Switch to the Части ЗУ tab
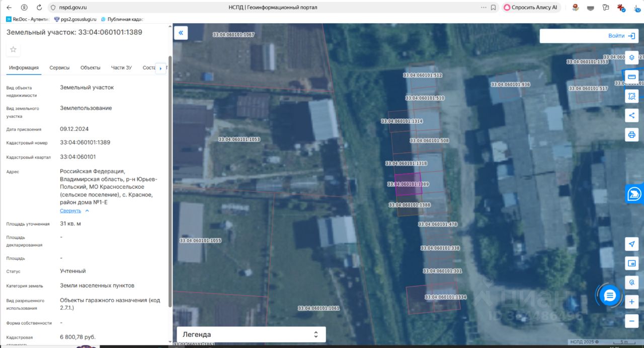The image size is (644, 348). point(121,67)
